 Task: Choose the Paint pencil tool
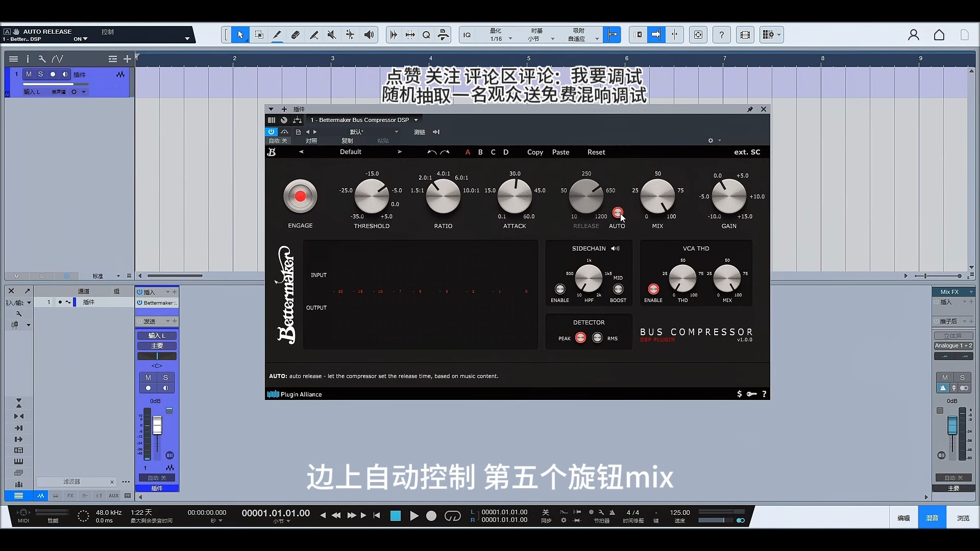[277, 35]
